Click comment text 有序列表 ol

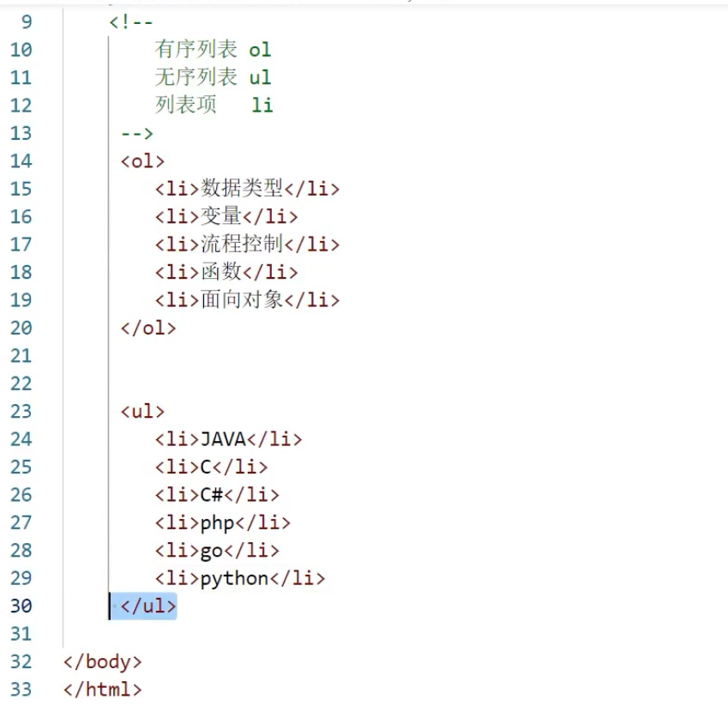[x=213, y=49]
